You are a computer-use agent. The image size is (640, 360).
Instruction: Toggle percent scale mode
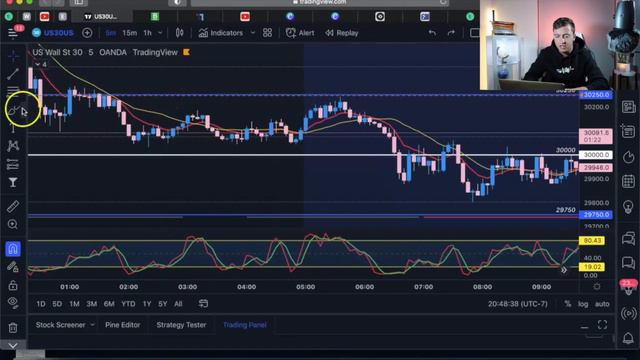568,304
